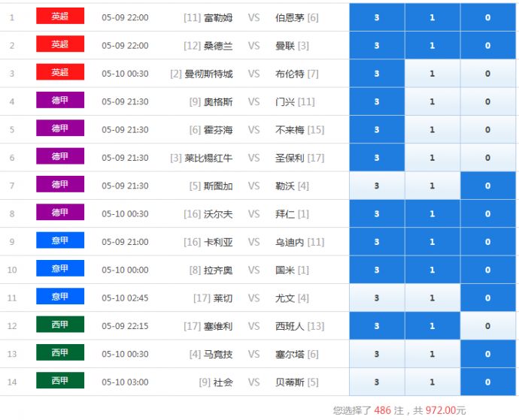The width and height of the screenshot is (519, 420).
Task: Select 3 for 社会 vs 贝蒂斯
Action: [377, 382]
